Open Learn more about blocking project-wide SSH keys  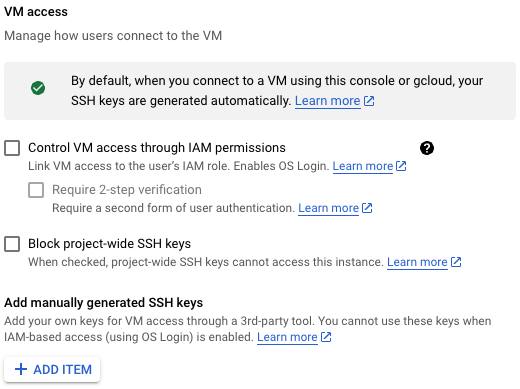pos(417,262)
